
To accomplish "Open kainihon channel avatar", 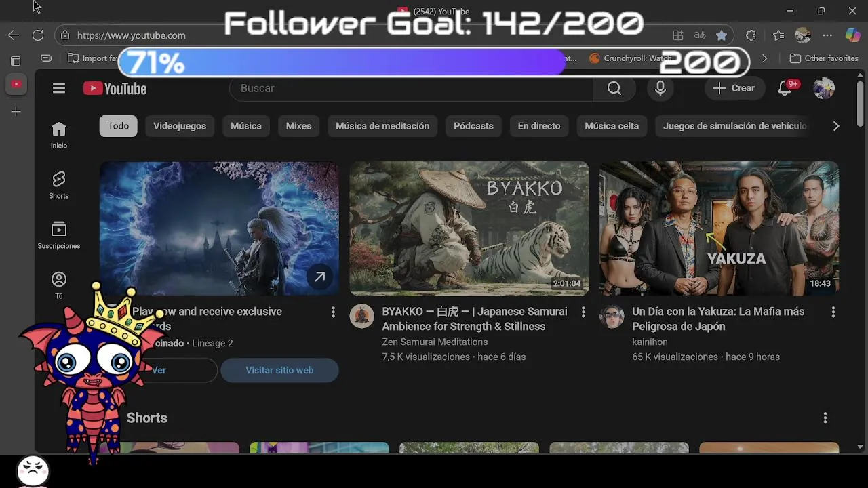I will 612,316.
